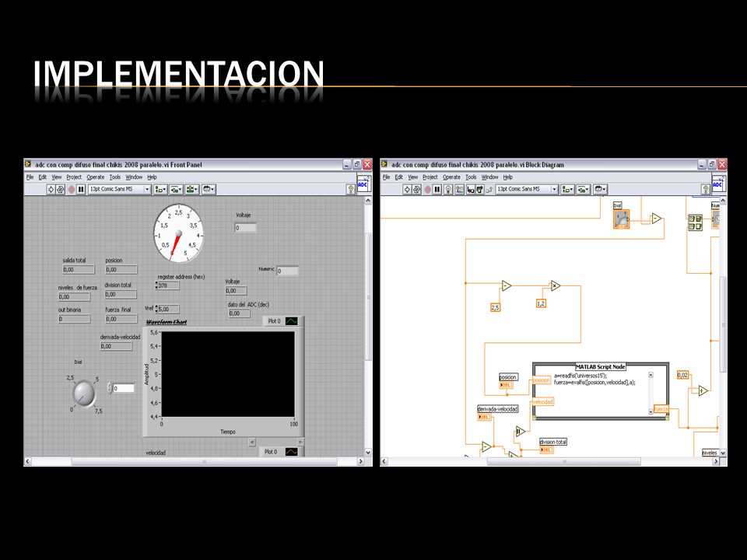Click Step Out in the Block Diagram toolbar
The height and width of the screenshot is (560, 747).
point(489,190)
